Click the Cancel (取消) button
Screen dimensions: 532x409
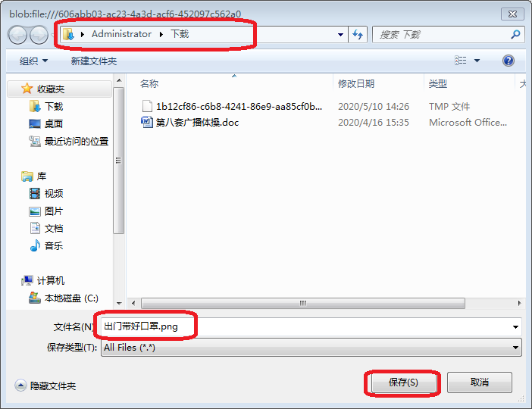tap(480, 382)
